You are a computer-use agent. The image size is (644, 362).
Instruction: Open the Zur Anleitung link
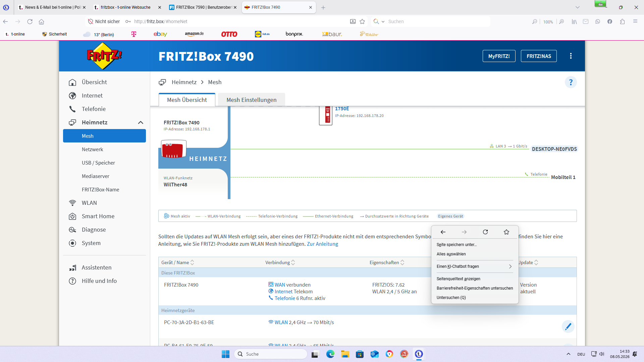322,244
